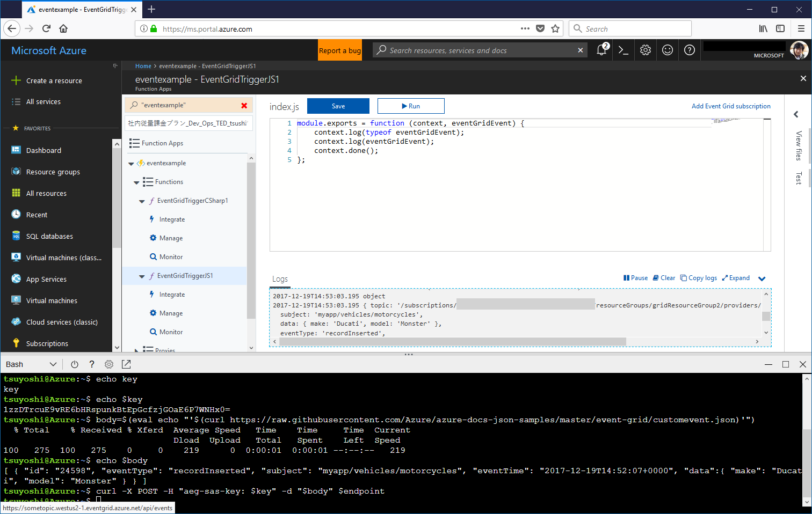This screenshot has width=812, height=514.
Task: Open Cloud Shell in a new window icon
Action: 126,364
